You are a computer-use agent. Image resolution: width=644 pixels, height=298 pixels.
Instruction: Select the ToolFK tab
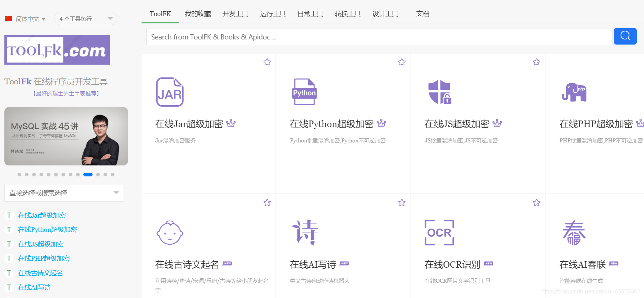[160, 14]
